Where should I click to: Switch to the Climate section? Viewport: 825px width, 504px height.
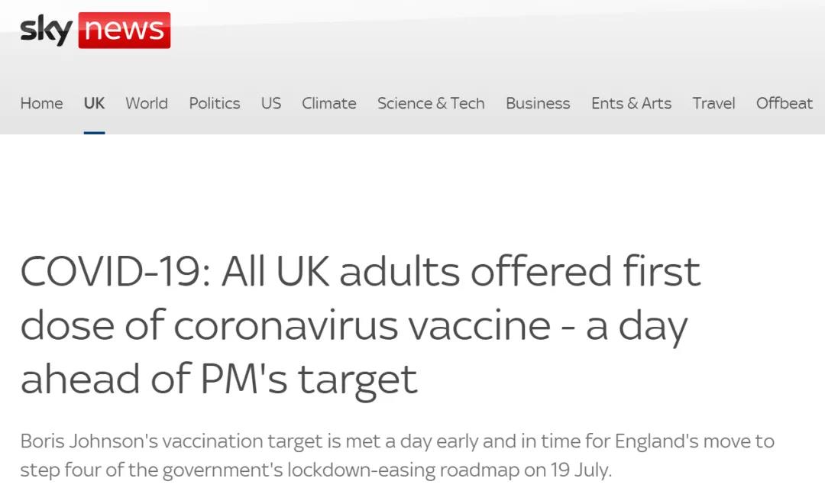click(329, 103)
